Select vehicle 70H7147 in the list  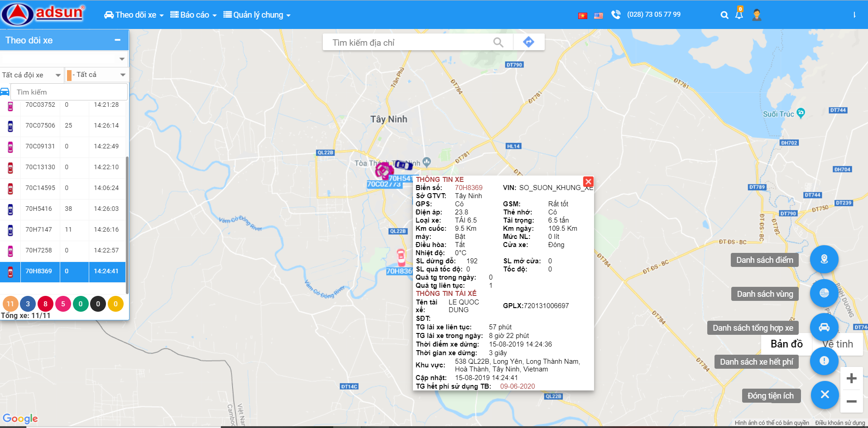[63, 230]
